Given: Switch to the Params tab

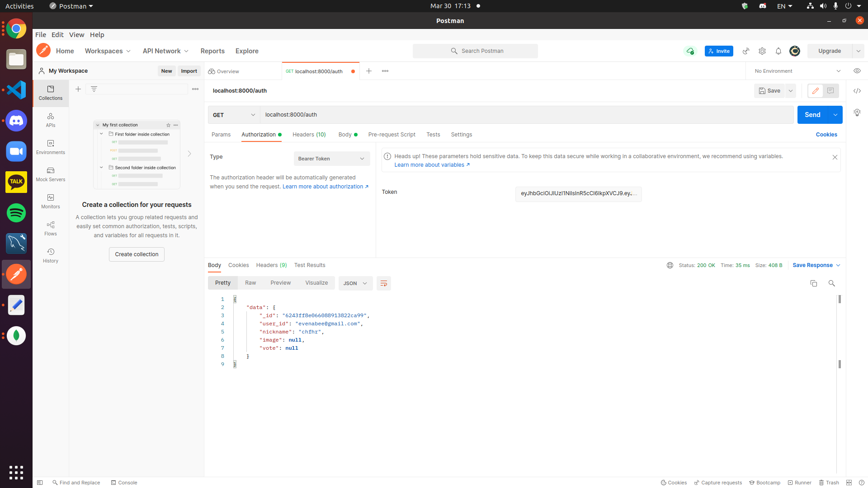Looking at the screenshot, I should [221, 135].
